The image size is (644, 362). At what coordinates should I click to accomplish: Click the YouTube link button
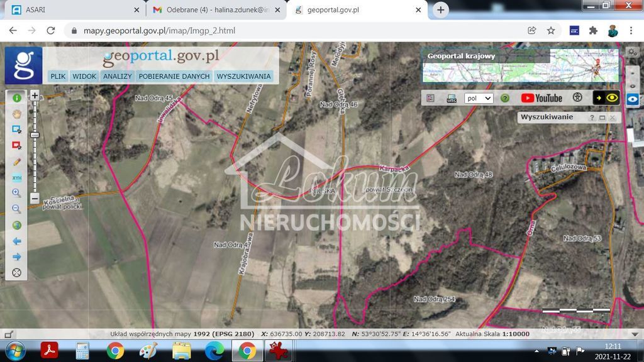click(541, 98)
